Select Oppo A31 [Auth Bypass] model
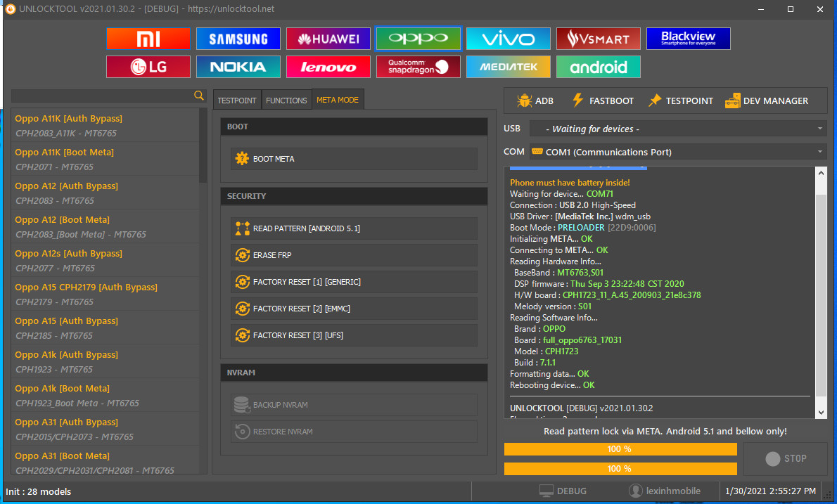Image resolution: width=837 pixels, height=504 pixels. pyautogui.click(x=106, y=429)
